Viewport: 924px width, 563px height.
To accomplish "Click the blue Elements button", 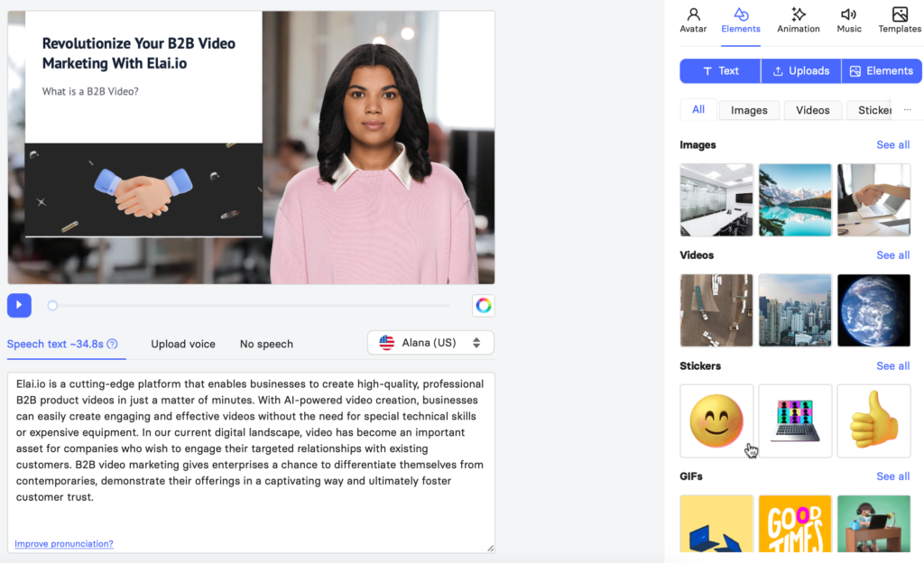I will (x=882, y=70).
